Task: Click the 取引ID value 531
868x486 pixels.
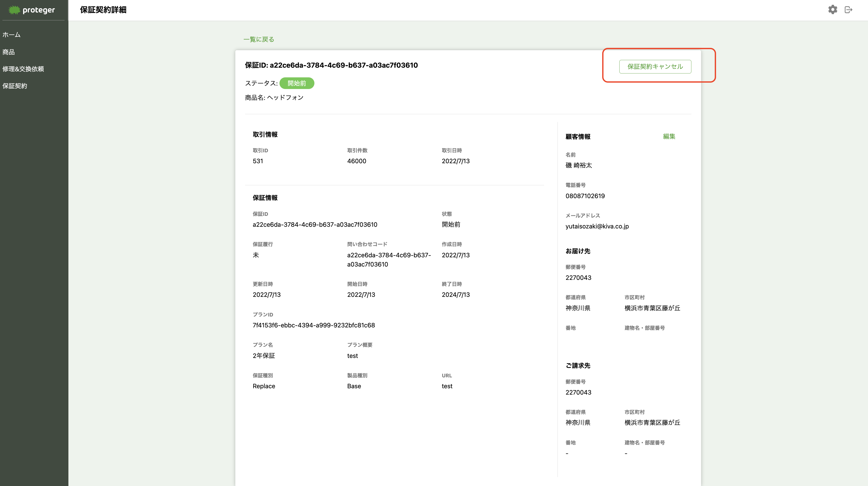Action: [x=258, y=161]
